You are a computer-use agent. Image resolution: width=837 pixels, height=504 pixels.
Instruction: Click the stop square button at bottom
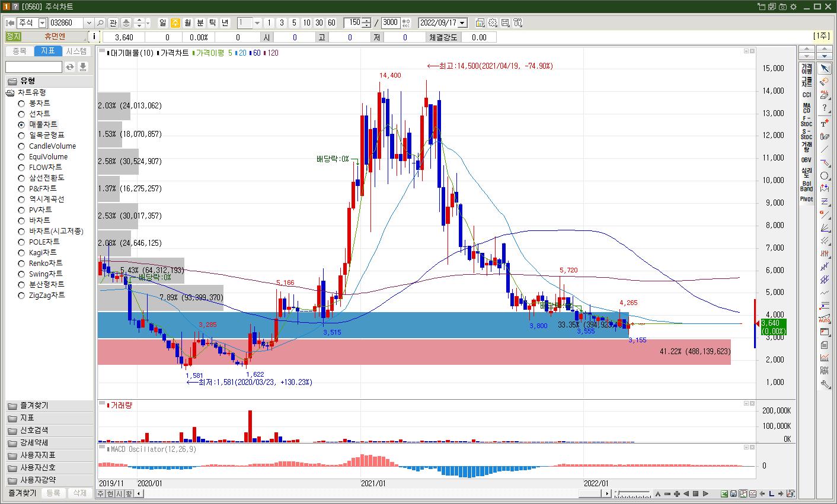pyautogui.click(x=696, y=493)
